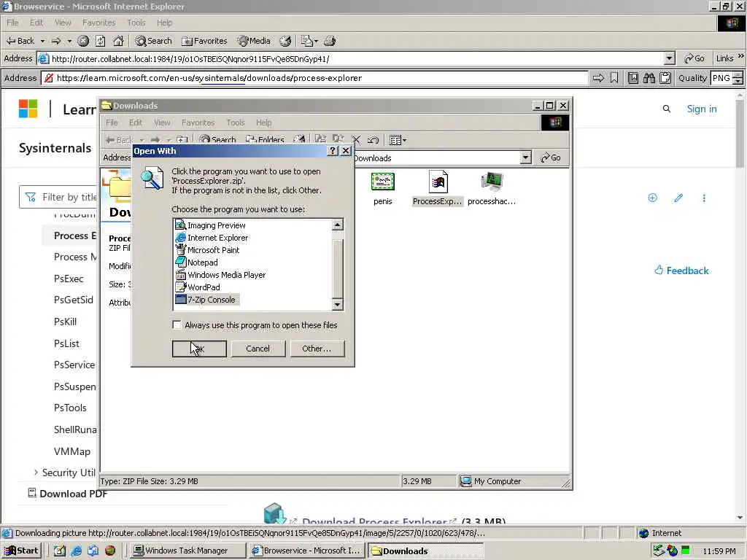The image size is (747, 560).
Task: Open the Tools menu in the Downloads window
Action: coord(236,122)
